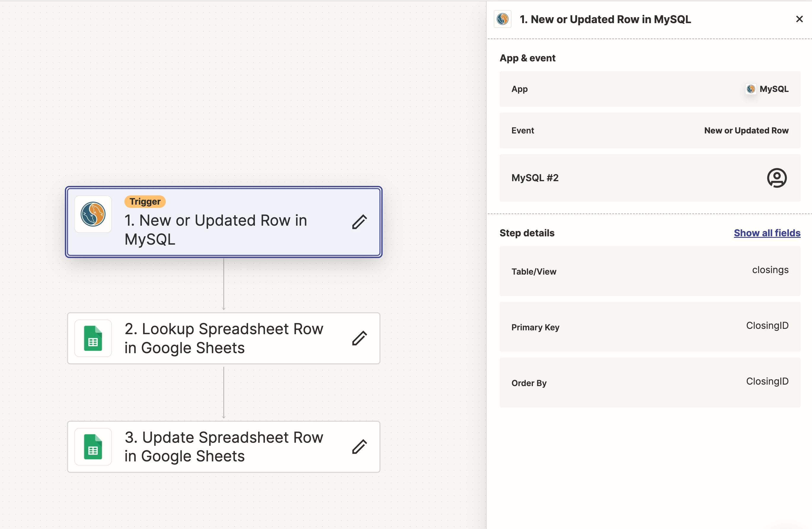Click the Google Sheets icon on step 2
This screenshot has height=529, width=812.
93,338
